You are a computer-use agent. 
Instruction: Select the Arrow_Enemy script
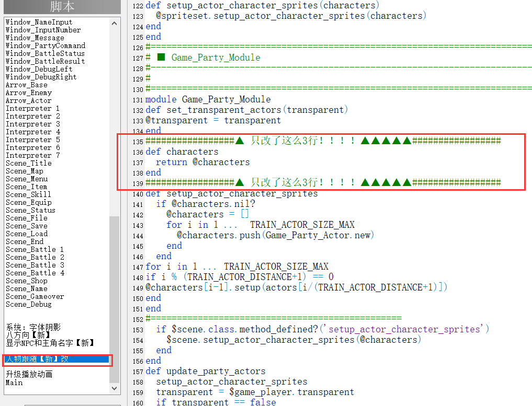coord(29,92)
